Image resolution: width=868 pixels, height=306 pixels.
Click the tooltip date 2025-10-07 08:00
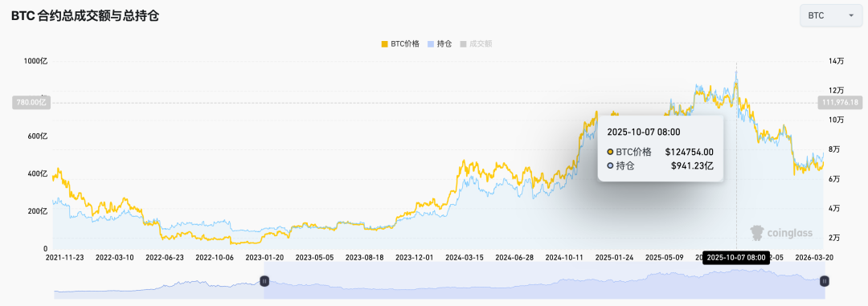644,132
